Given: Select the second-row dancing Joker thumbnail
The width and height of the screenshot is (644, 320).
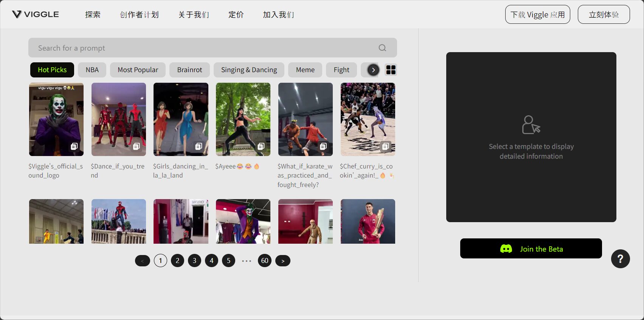Looking at the screenshot, I should point(243,221).
